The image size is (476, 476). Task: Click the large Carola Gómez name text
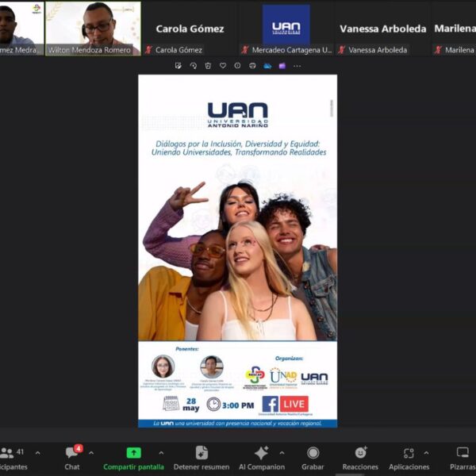point(190,29)
